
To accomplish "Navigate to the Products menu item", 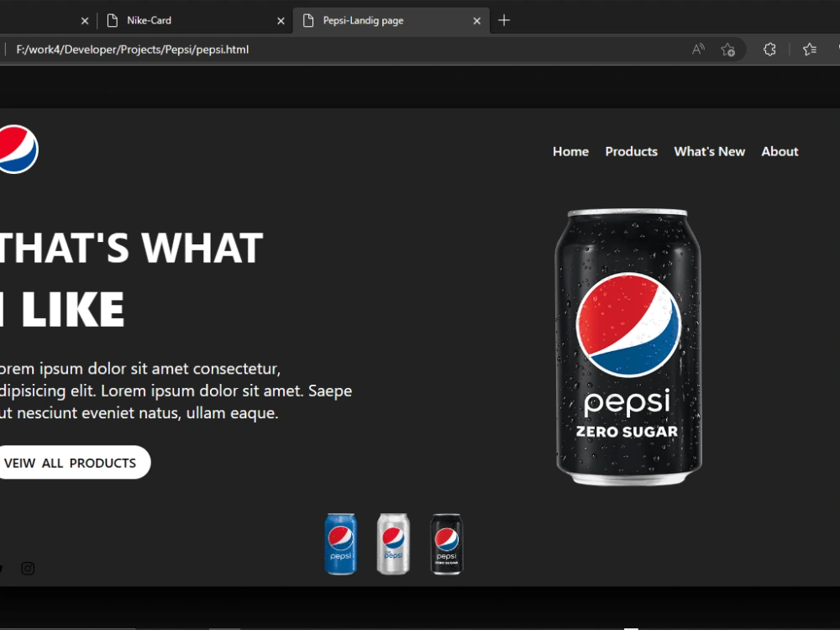I will click(x=631, y=152).
